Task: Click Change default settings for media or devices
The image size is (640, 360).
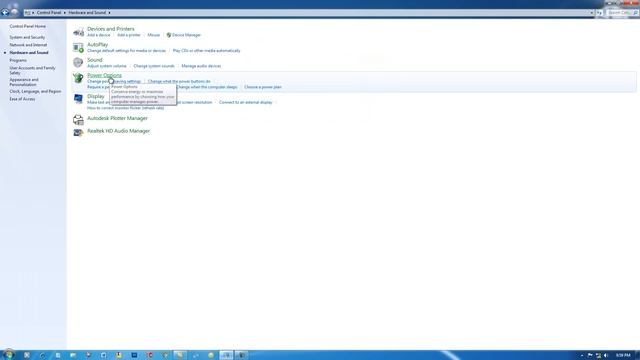Action: click(126, 51)
